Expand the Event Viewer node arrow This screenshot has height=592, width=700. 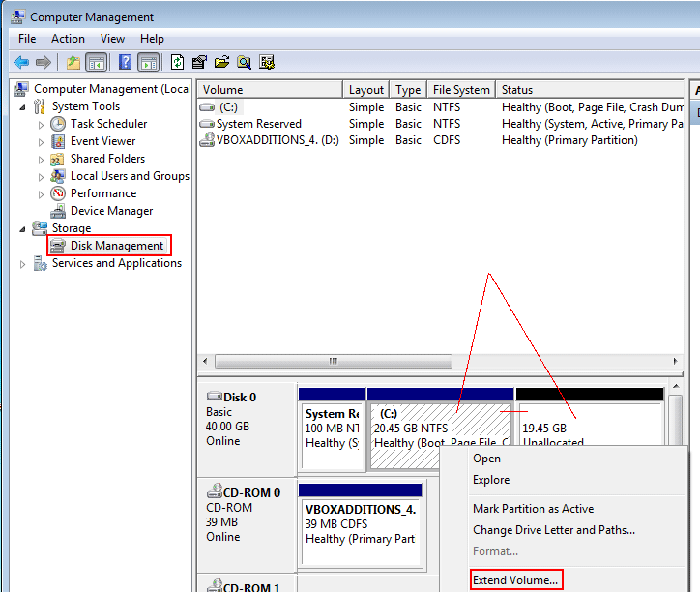point(41,142)
